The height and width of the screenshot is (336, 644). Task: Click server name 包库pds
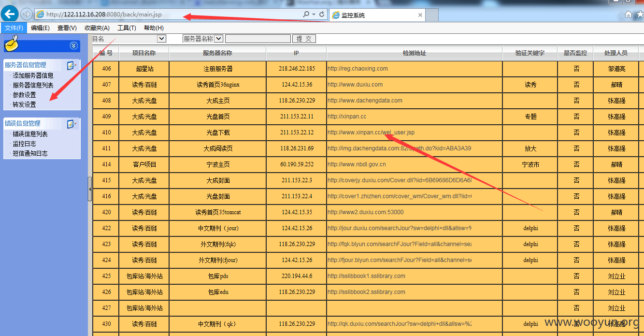click(x=218, y=276)
